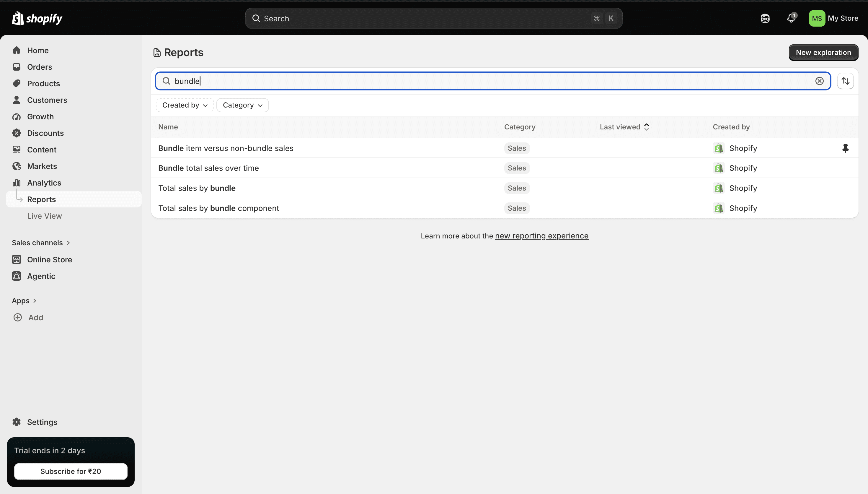Image resolution: width=868 pixels, height=494 pixels.
Task: Click the Home icon in sidebar
Action: [x=17, y=50]
